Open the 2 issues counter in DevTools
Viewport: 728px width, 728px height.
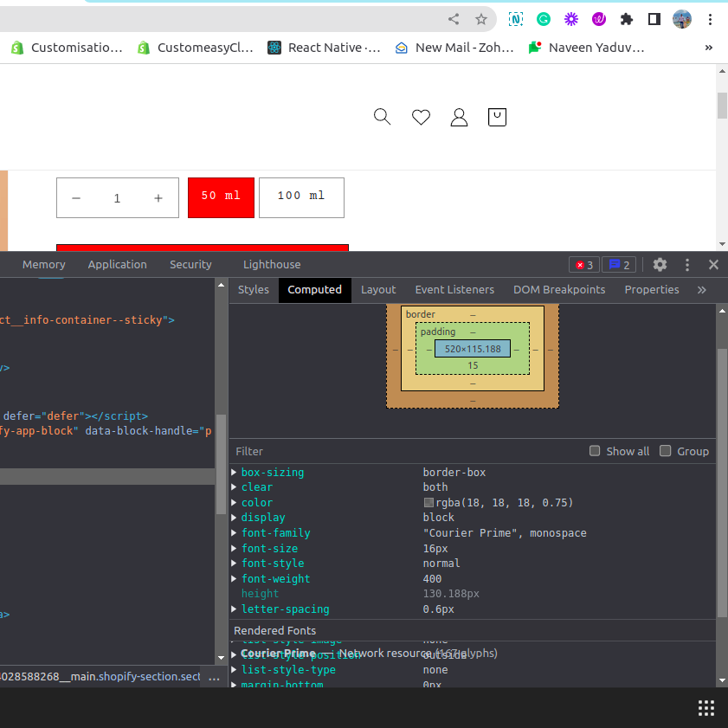[x=619, y=265]
